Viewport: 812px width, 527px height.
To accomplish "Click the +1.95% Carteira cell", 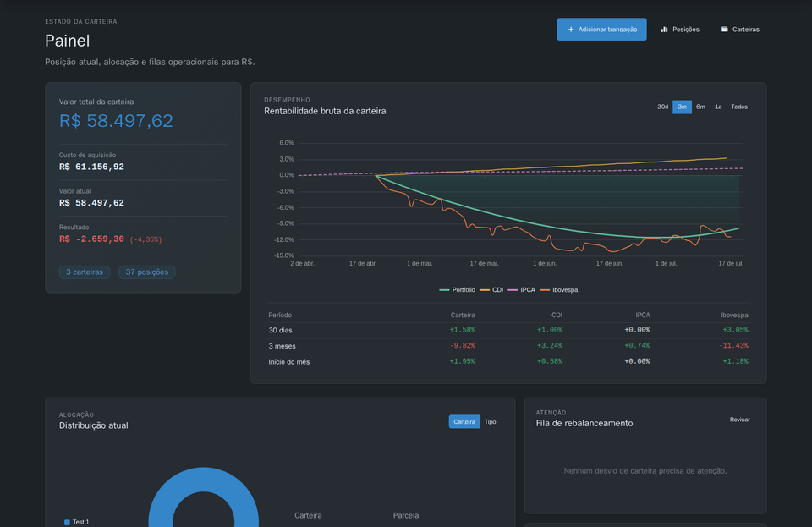I will pyautogui.click(x=462, y=362).
